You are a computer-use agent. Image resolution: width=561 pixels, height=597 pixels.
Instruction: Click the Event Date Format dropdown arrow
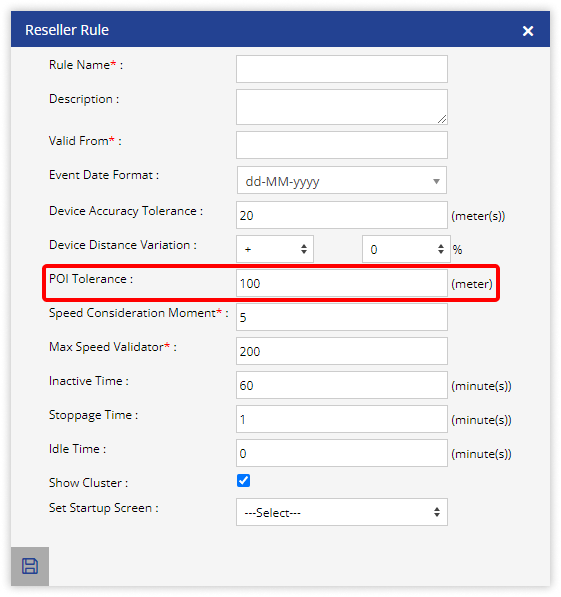point(436,181)
